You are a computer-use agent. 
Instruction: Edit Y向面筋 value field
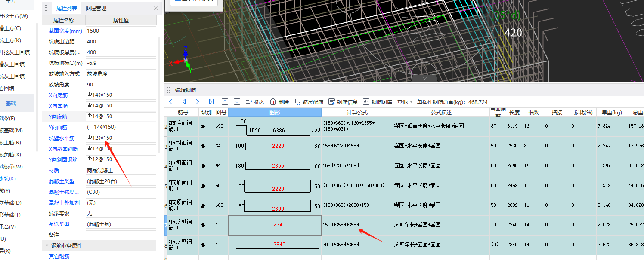(x=121, y=127)
